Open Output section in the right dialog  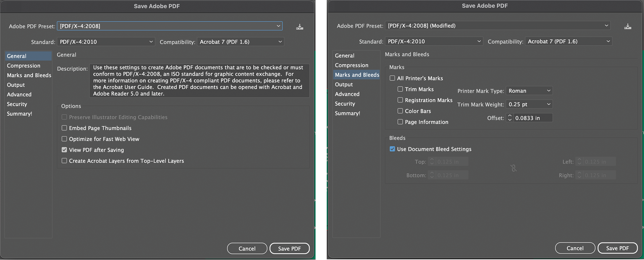pyautogui.click(x=357, y=85)
